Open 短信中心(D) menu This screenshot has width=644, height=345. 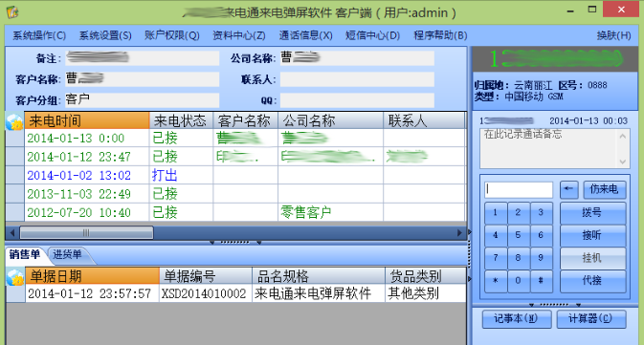[x=372, y=35]
